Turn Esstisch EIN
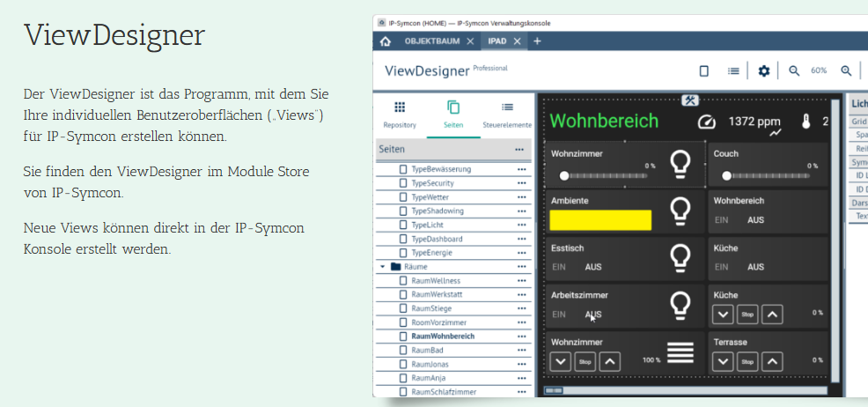The image size is (868, 407). (559, 267)
